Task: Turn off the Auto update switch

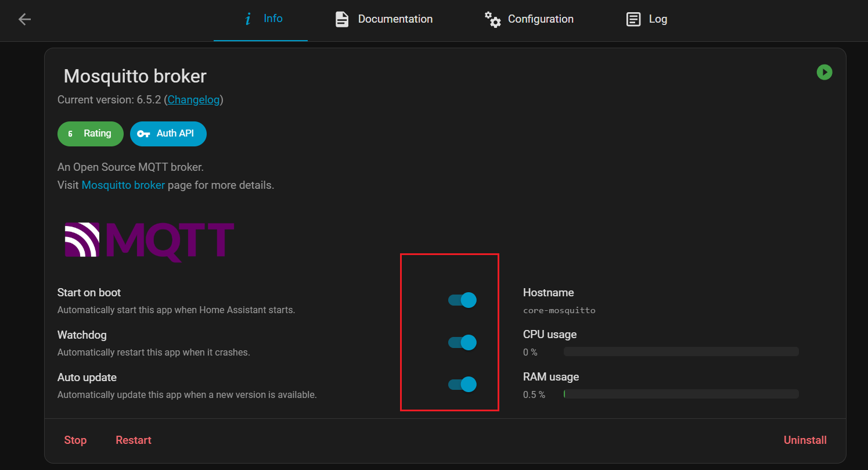Action: tap(462, 384)
